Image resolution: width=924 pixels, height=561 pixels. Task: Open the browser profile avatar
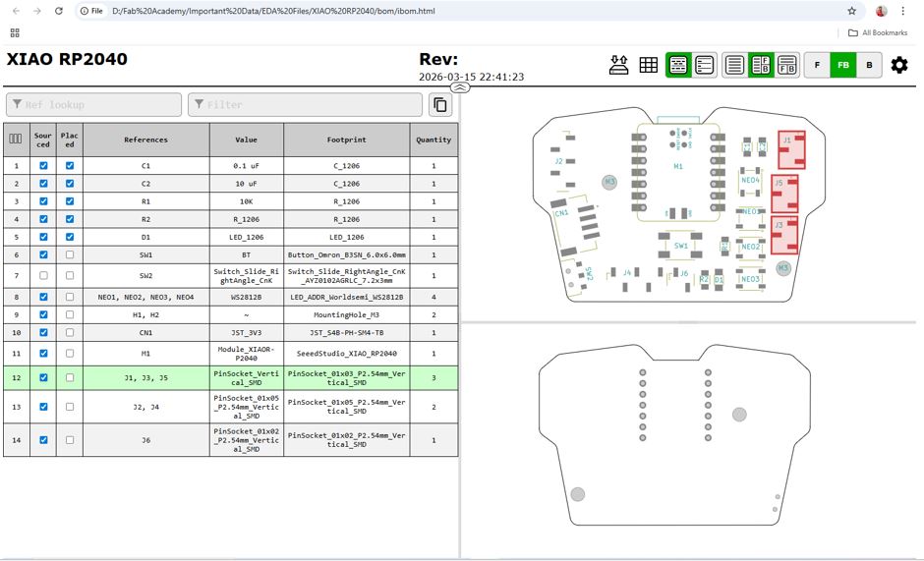point(882,11)
